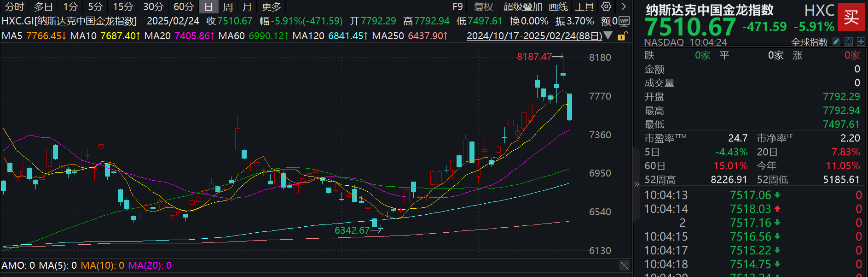Click the 10:04:14 tick price 7518.03
This screenshot has width=868, height=277.
coord(750,209)
